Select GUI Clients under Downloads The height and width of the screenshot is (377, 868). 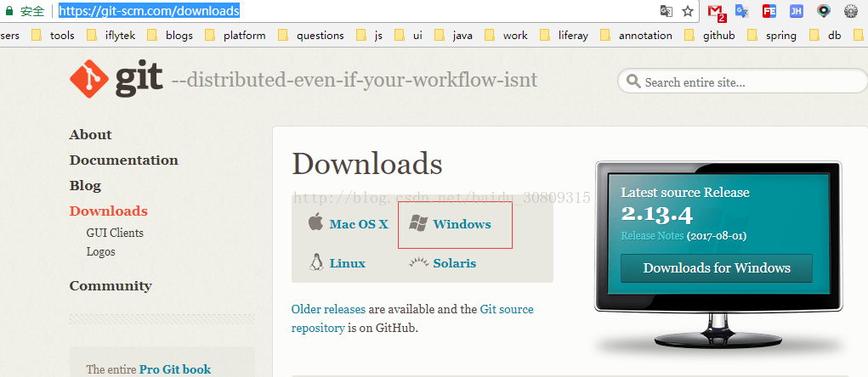pos(115,233)
